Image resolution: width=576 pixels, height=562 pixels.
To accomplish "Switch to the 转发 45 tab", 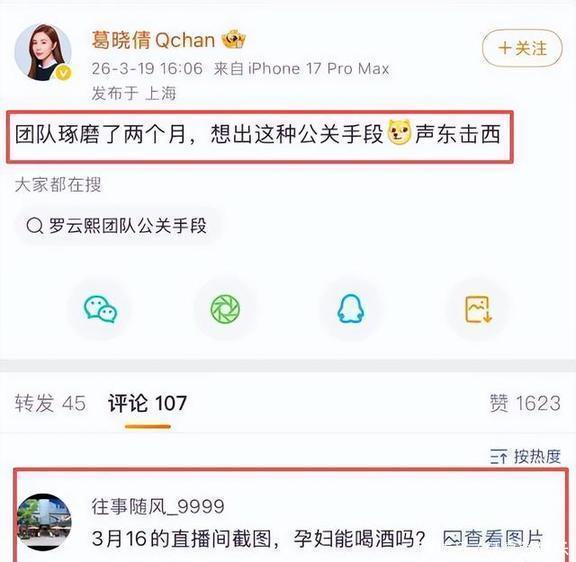I will 50,403.
